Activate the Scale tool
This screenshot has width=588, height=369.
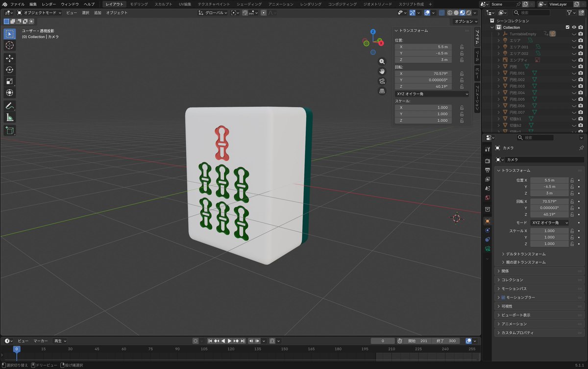coord(10,81)
